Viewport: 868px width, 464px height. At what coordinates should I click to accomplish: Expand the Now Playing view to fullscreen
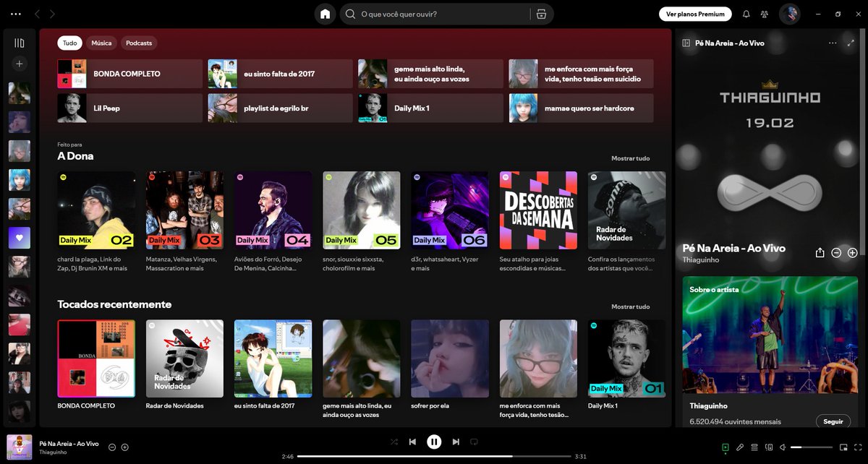852,43
